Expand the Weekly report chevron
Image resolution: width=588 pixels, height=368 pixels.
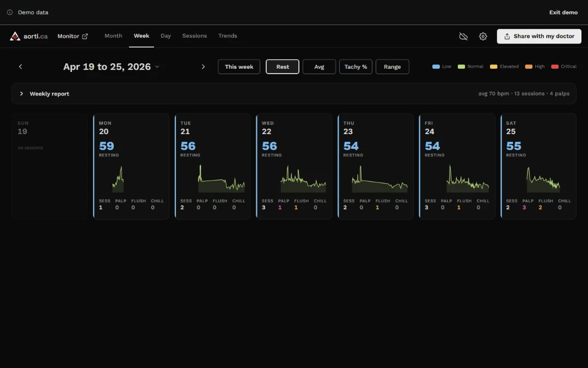pyautogui.click(x=21, y=94)
